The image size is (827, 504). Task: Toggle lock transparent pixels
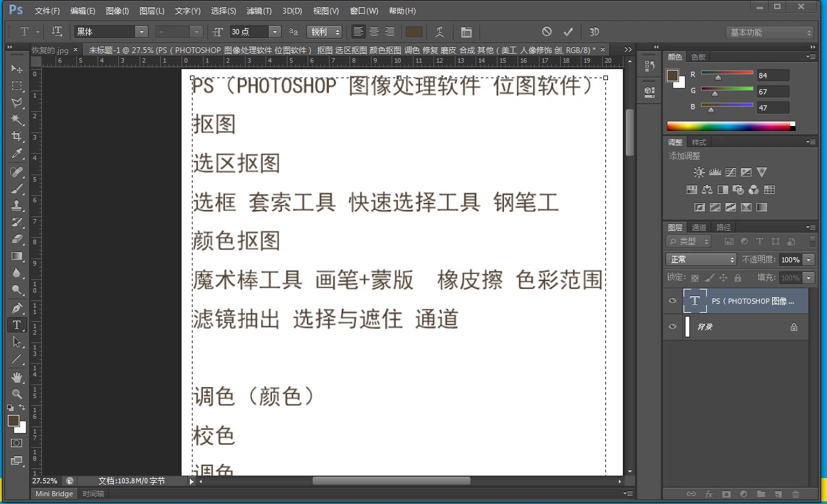point(695,278)
